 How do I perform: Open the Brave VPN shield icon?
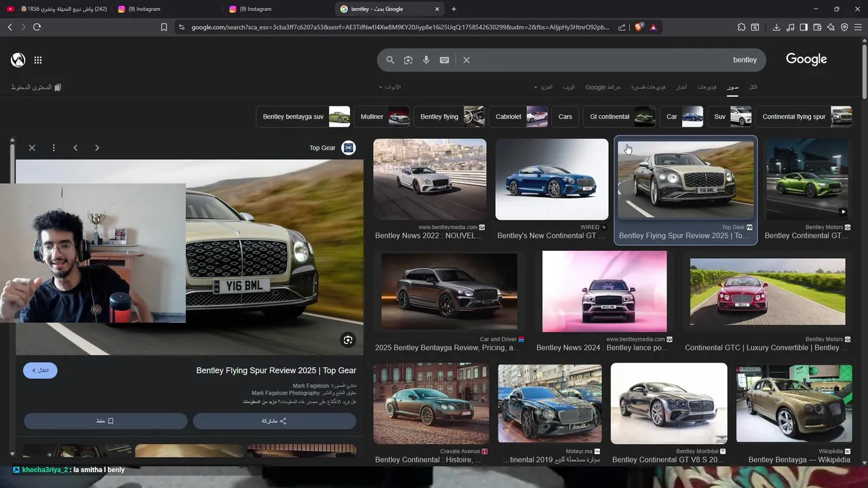pos(844,27)
